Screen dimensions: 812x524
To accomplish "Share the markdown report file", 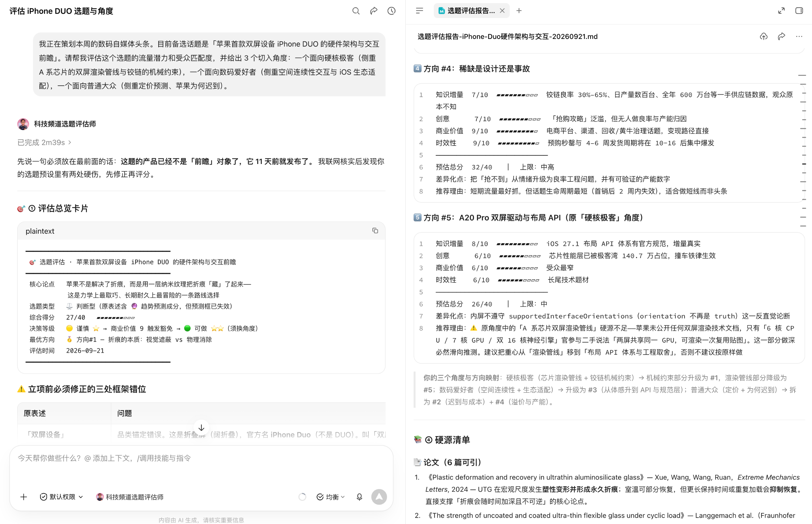I will point(781,36).
